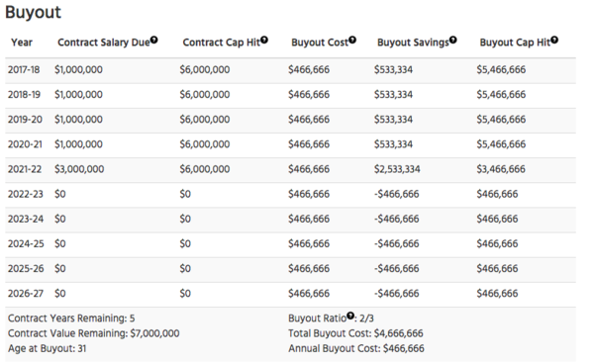Click the Buyout Ratio 2/3 value

(x=366, y=318)
